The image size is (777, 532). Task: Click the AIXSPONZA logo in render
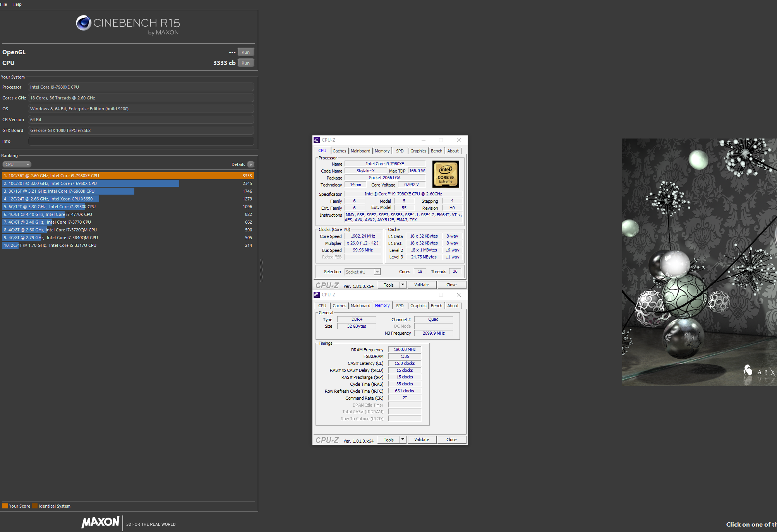[760, 371]
